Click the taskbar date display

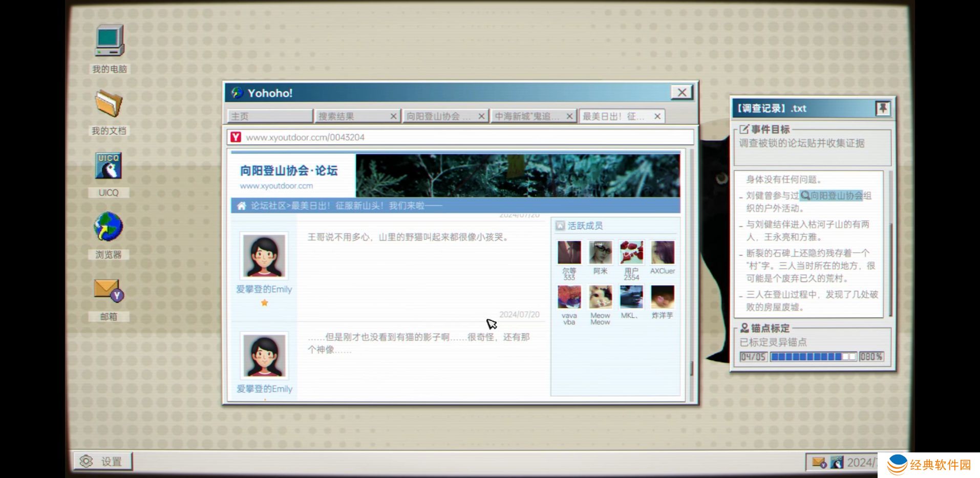[862, 463]
